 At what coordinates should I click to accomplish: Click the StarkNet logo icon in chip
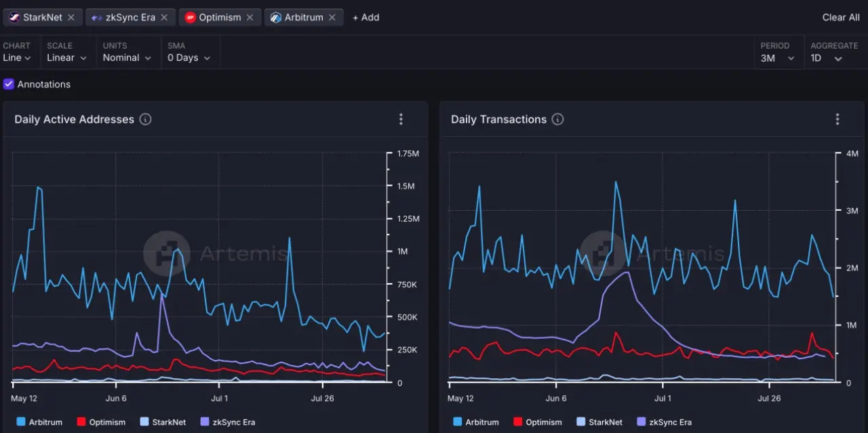click(14, 18)
